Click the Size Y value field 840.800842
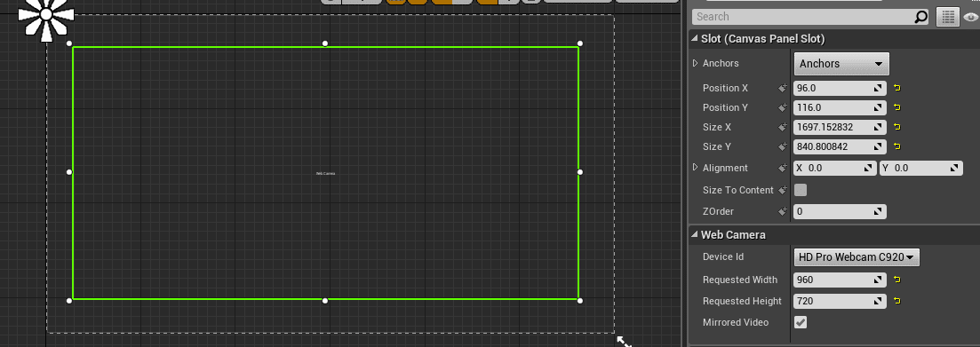980x347 pixels. coord(840,146)
